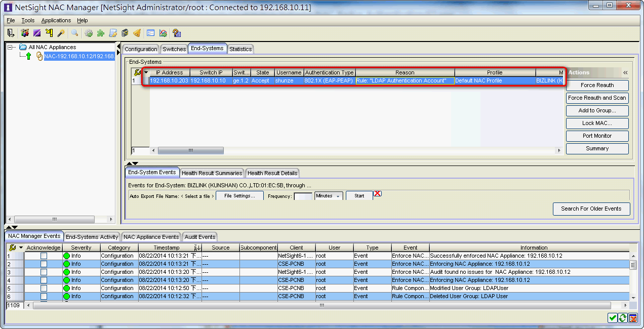Click the blue window panel toolbar icon

pyautogui.click(x=150, y=33)
